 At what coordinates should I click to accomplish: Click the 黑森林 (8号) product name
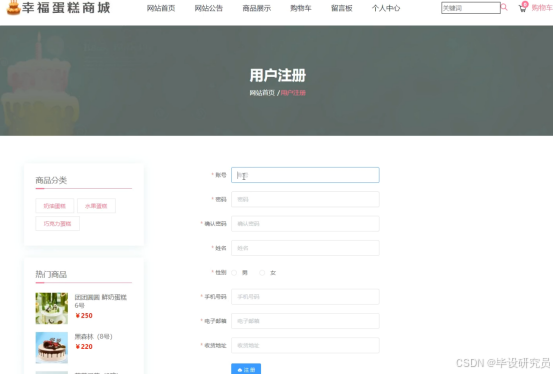(x=93, y=337)
